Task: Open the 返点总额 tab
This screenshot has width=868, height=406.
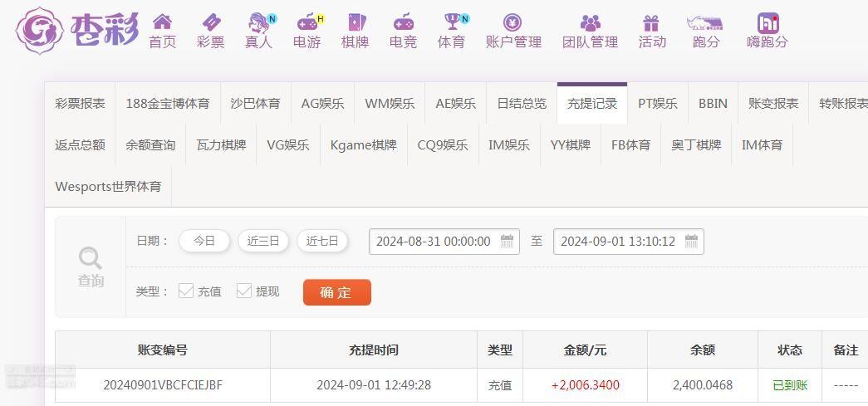Action: click(x=81, y=145)
